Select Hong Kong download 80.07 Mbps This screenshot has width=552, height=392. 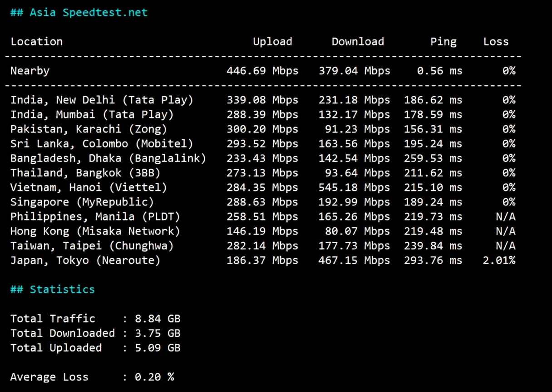click(x=357, y=231)
